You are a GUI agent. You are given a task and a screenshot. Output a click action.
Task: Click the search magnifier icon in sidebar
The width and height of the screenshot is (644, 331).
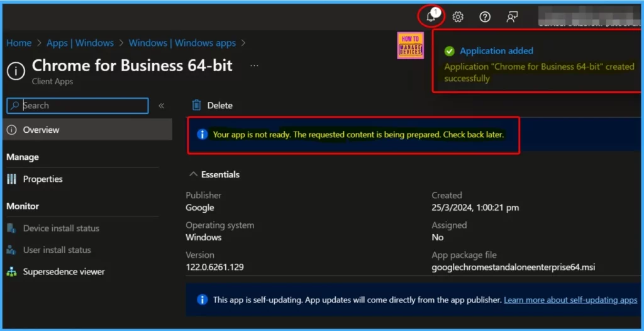(15, 106)
